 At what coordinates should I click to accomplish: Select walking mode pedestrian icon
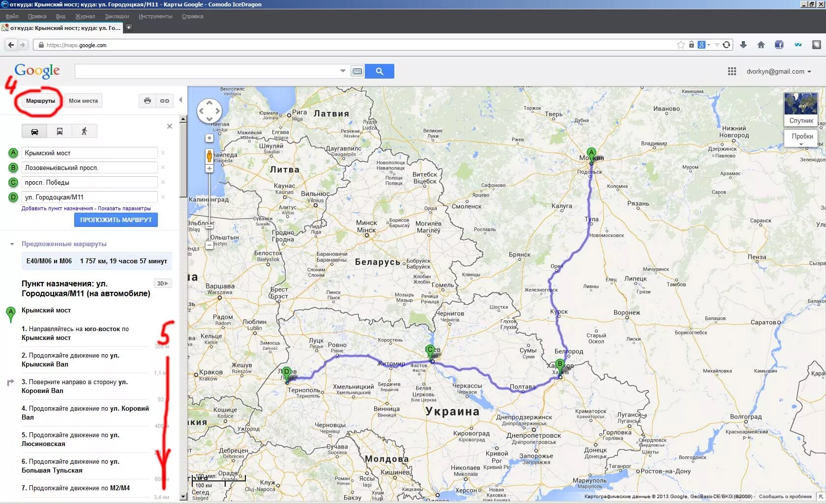pyautogui.click(x=84, y=131)
